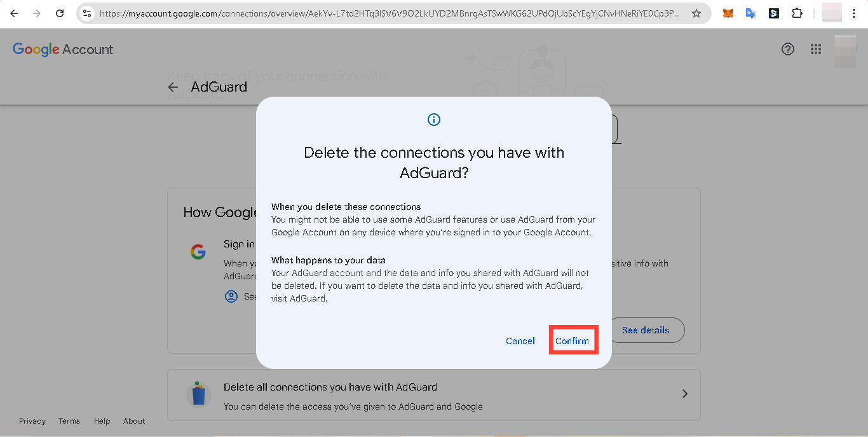Click When you delete these connections text
Screen dimensions: 868x437
pos(346,207)
